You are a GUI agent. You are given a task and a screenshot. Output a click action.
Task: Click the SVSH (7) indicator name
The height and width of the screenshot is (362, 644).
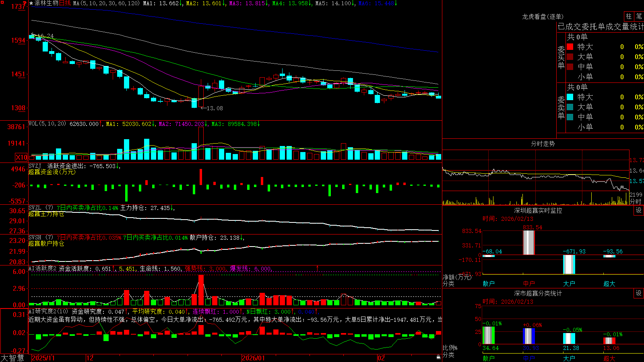41,238
